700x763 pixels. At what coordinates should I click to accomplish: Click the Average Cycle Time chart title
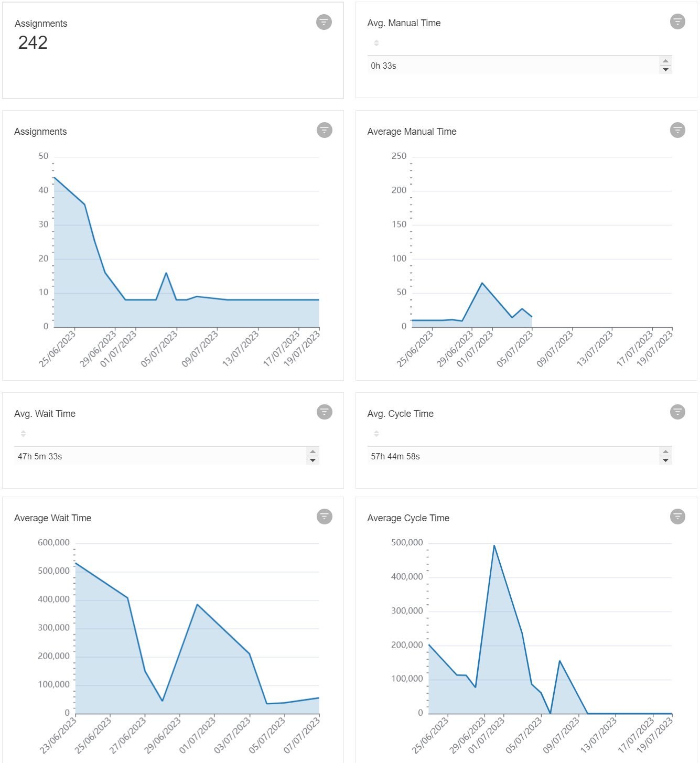408,518
